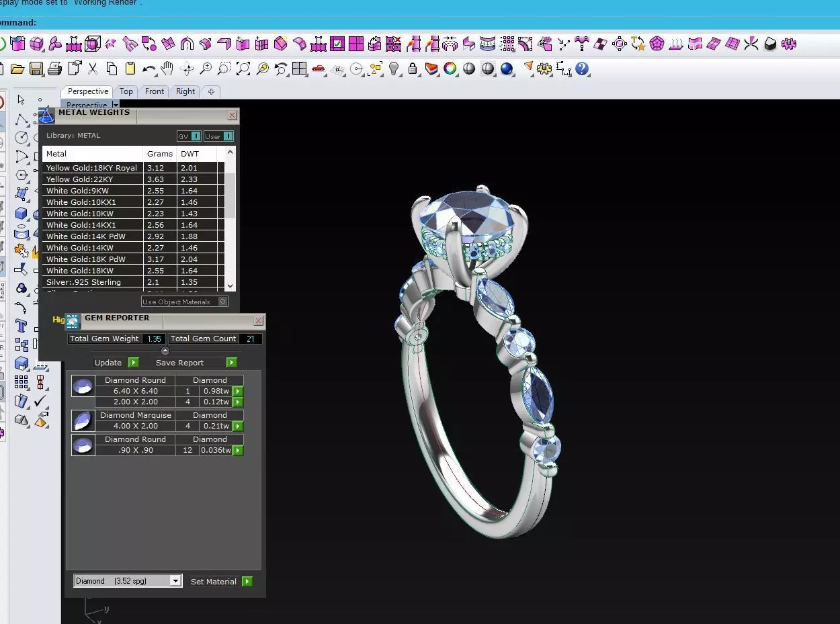This screenshot has height=624, width=840.
Task: Switch to the Front viewport tab
Action: click(155, 91)
